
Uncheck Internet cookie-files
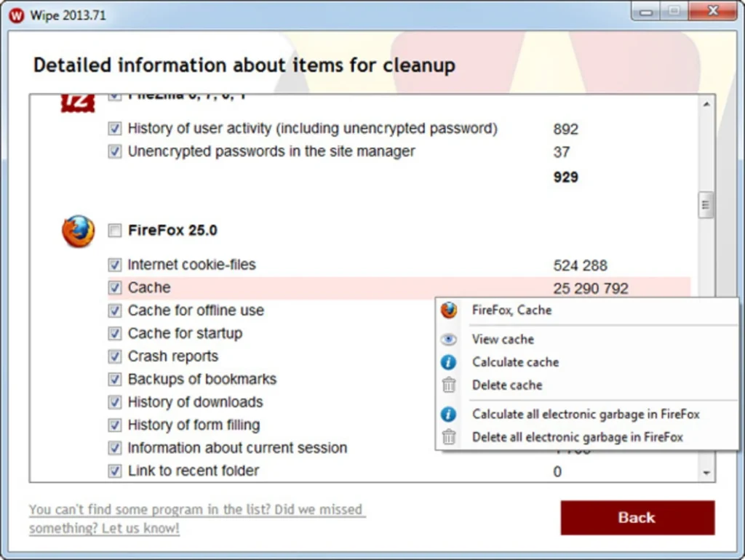coord(114,265)
